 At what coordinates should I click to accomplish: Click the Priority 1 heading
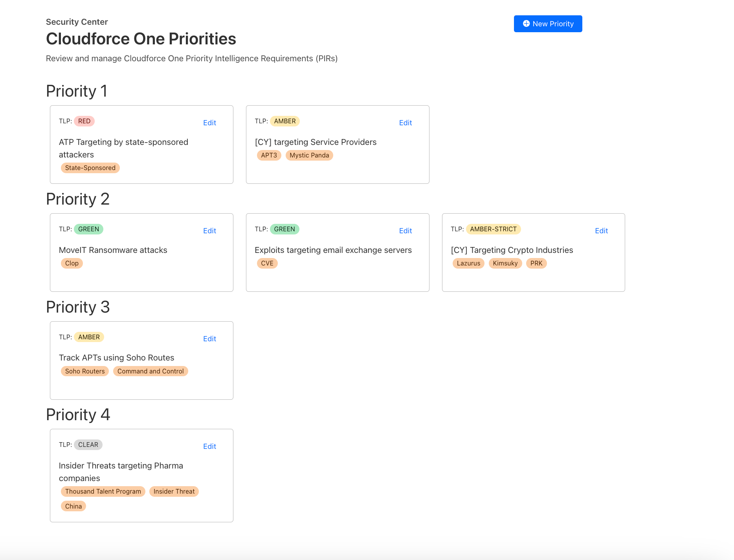[77, 91]
